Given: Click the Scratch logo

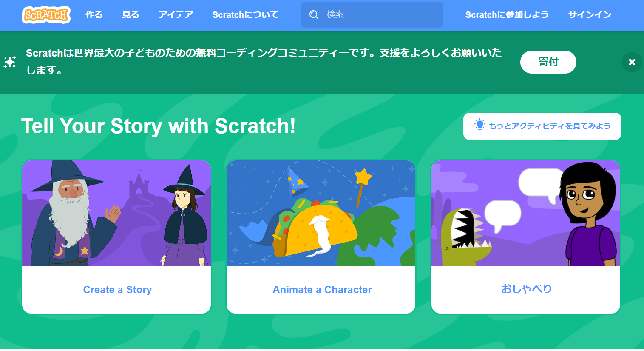Looking at the screenshot, I should pos(46,15).
